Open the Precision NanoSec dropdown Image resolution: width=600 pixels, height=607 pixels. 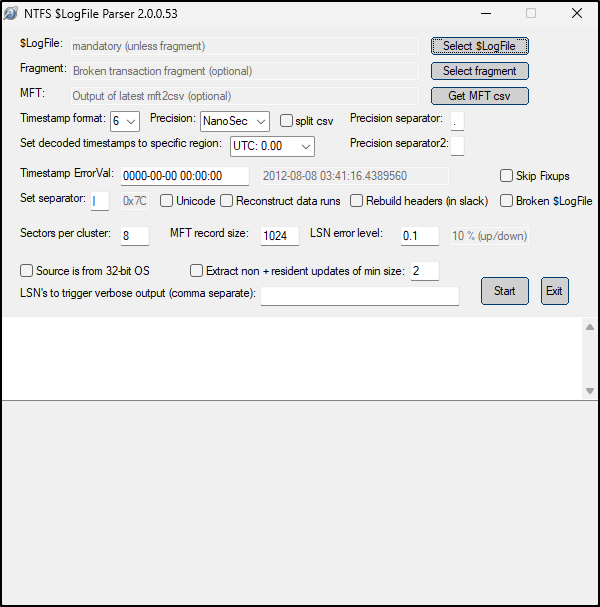[235, 122]
